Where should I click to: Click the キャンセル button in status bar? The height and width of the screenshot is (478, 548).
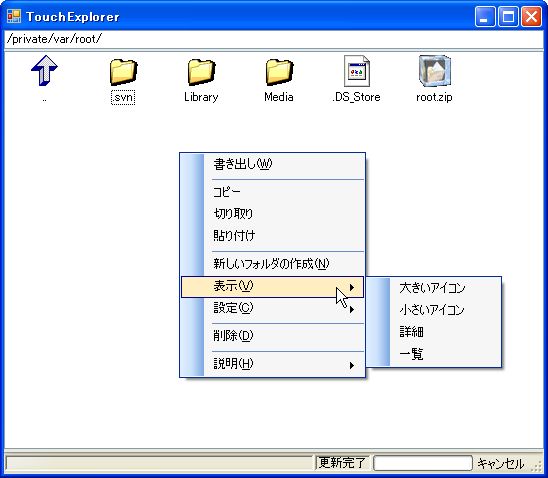tap(500, 464)
